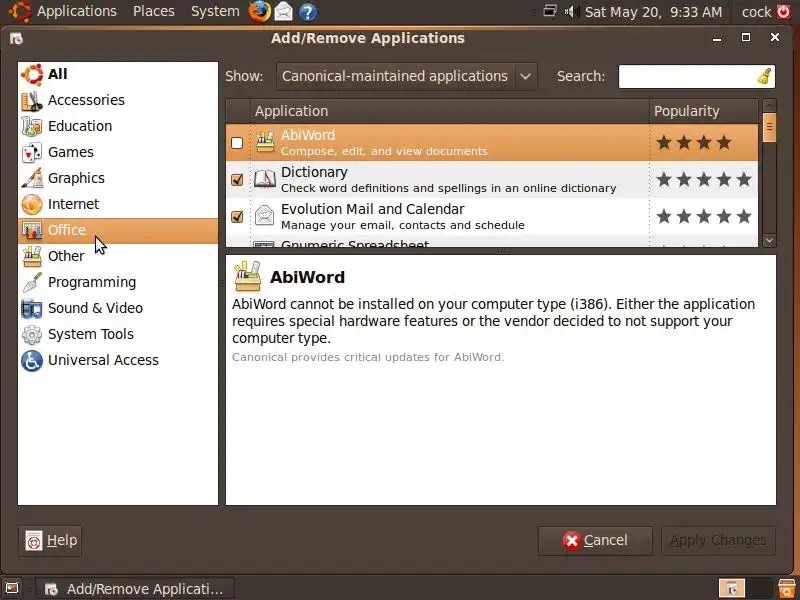Click the Education category icon
This screenshot has height=600, width=800.
coord(32,127)
